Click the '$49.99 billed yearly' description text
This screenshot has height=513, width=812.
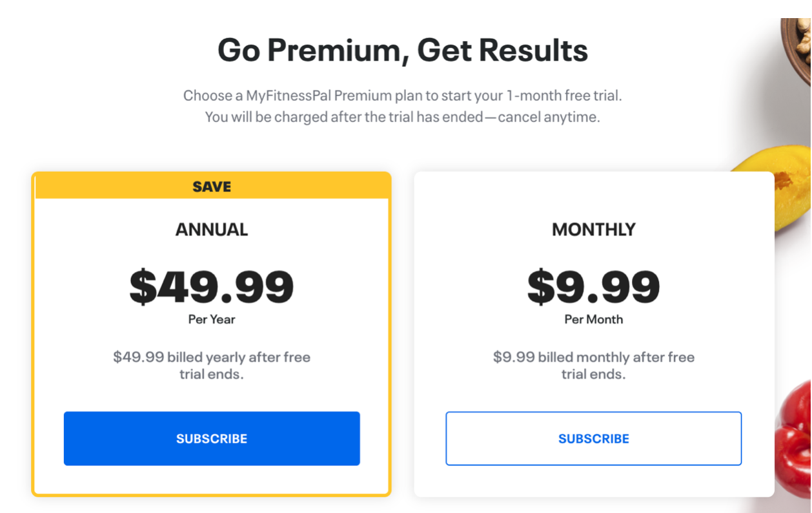click(212, 366)
